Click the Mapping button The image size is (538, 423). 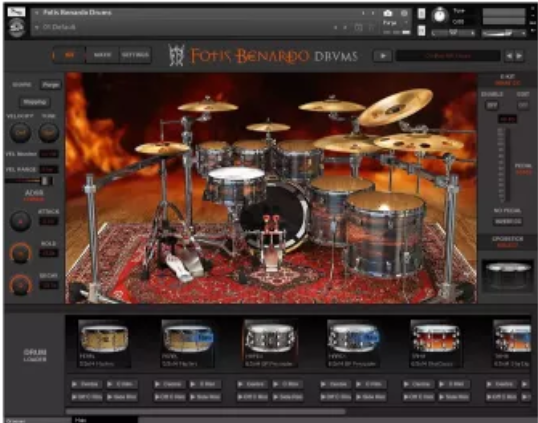34,102
